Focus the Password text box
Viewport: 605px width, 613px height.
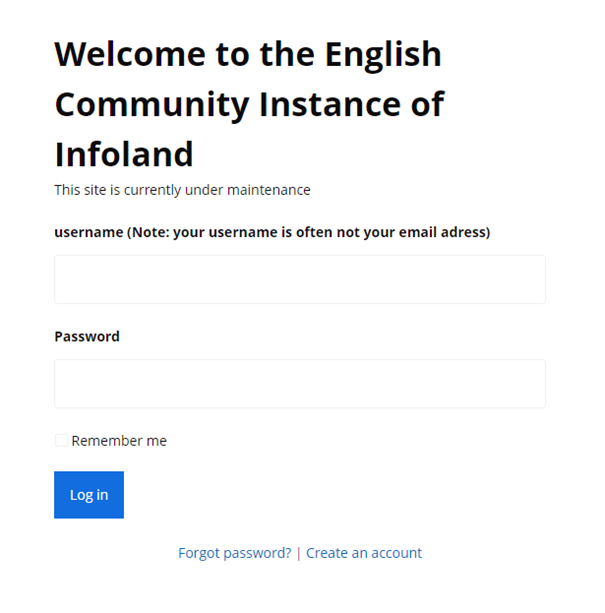tap(300, 384)
